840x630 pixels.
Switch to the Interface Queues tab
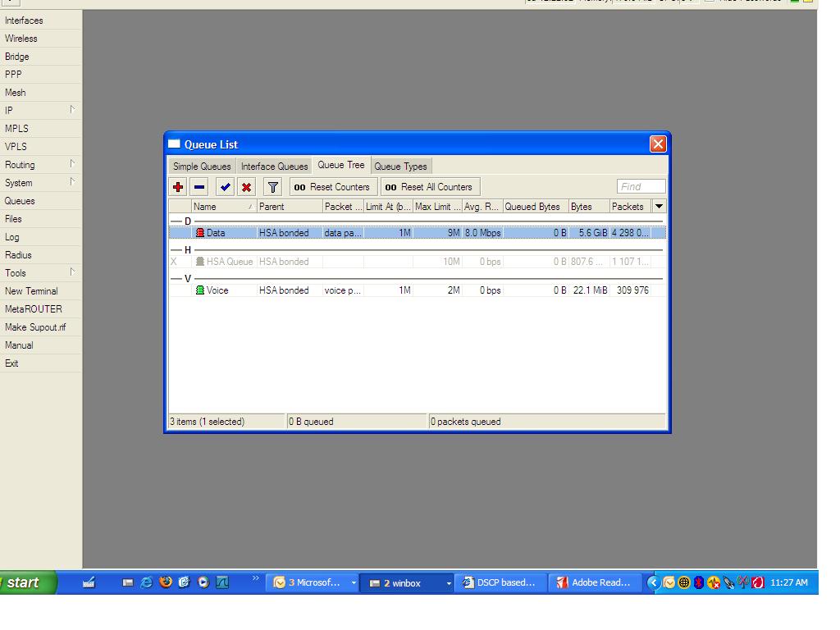[274, 166]
